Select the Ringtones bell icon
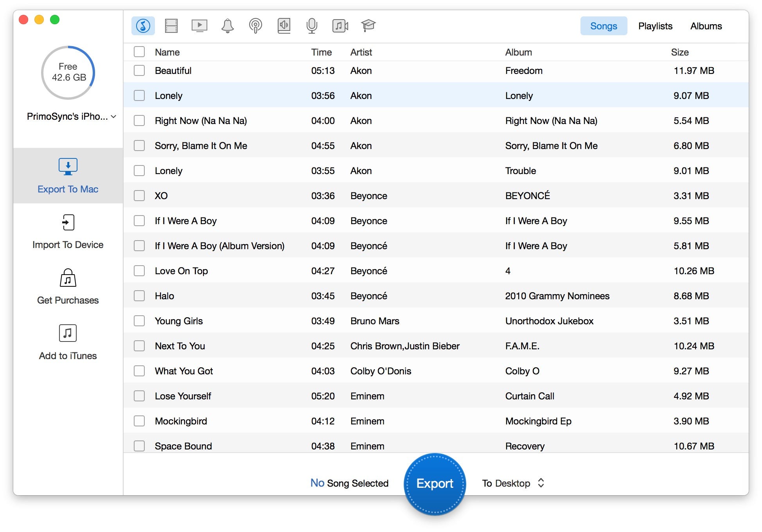Image resolution: width=762 pixels, height=532 pixels. coord(227,26)
